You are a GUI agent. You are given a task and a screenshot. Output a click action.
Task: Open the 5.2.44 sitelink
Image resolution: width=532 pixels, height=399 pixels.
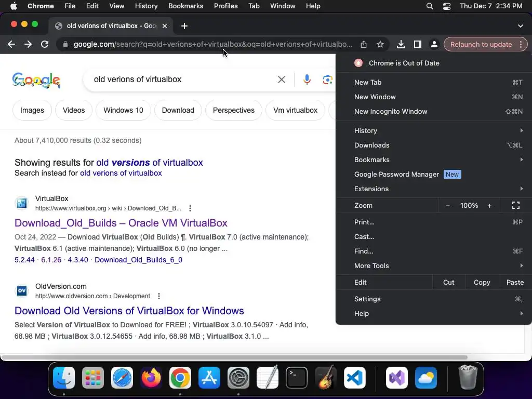click(24, 260)
